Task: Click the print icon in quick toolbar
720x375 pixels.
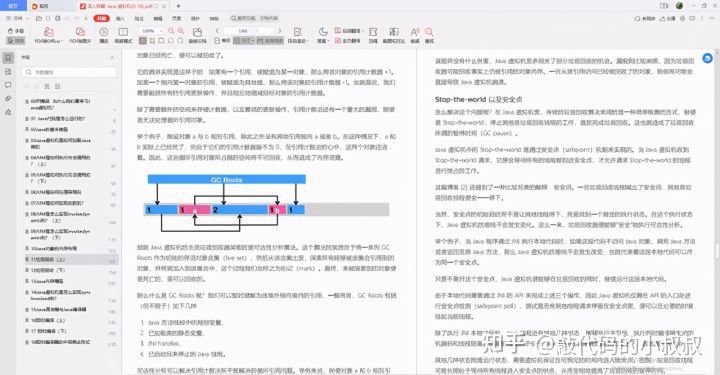Action: [57, 18]
